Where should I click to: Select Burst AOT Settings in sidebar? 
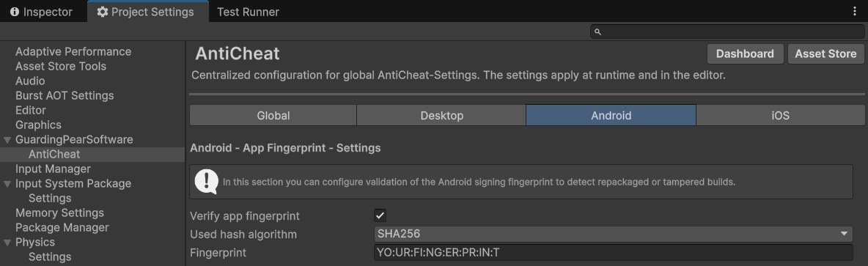[x=65, y=96]
